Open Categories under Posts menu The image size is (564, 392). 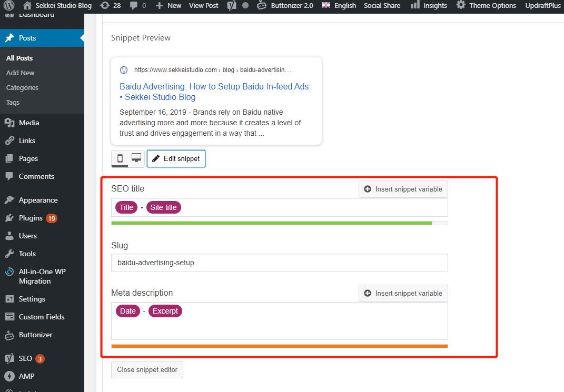pyautogui.click(x=22, y=87)
